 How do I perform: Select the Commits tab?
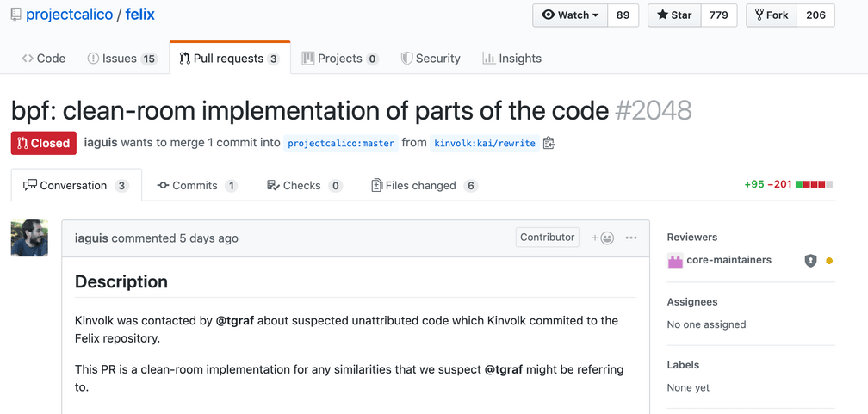[197, 185]
